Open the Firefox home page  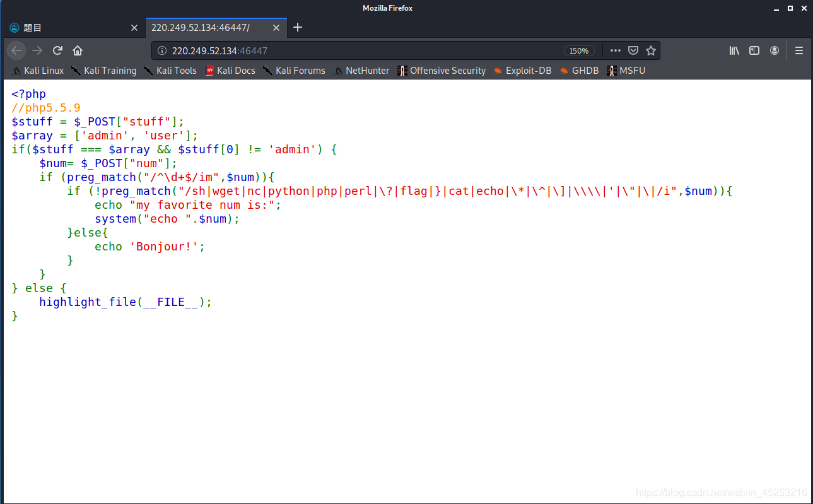tap(78, 50)
